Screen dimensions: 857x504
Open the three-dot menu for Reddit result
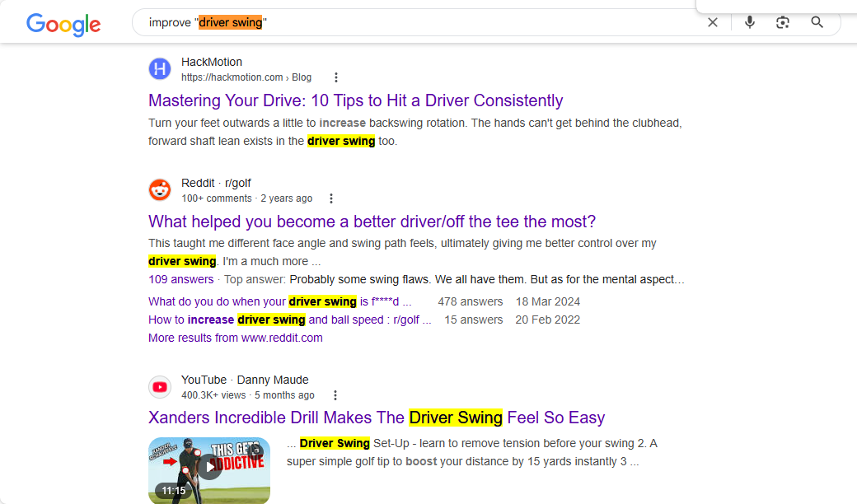click(330, 198)
